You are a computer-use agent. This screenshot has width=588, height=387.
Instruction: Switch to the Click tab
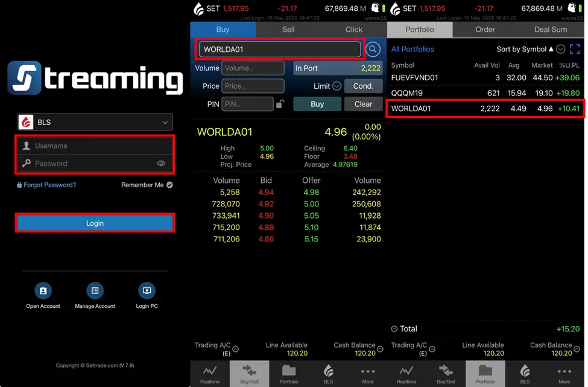[353, 29]
